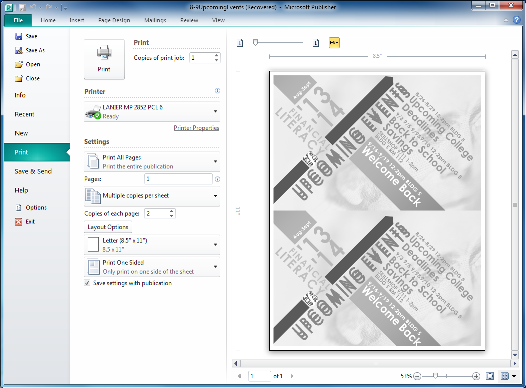Select New in the sidebar
This screenshot has width=526, height=388.
(x=21, y=133)
